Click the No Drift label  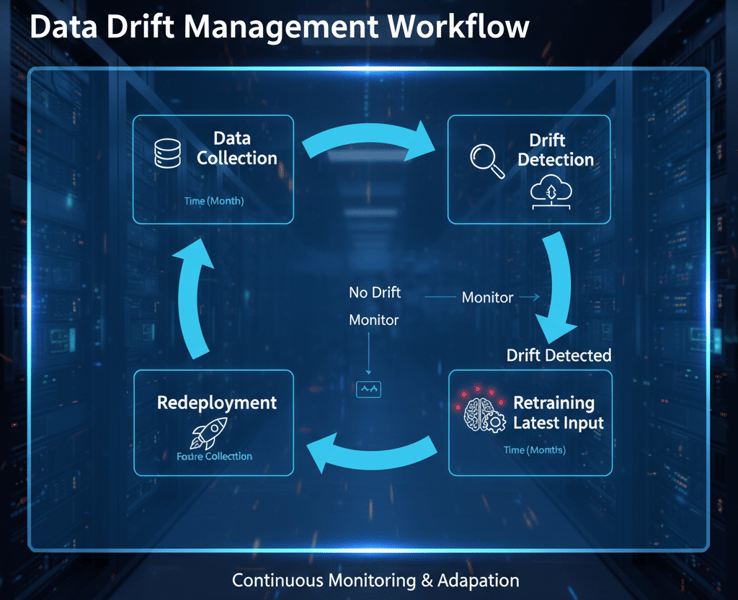(x=373, y=293)
